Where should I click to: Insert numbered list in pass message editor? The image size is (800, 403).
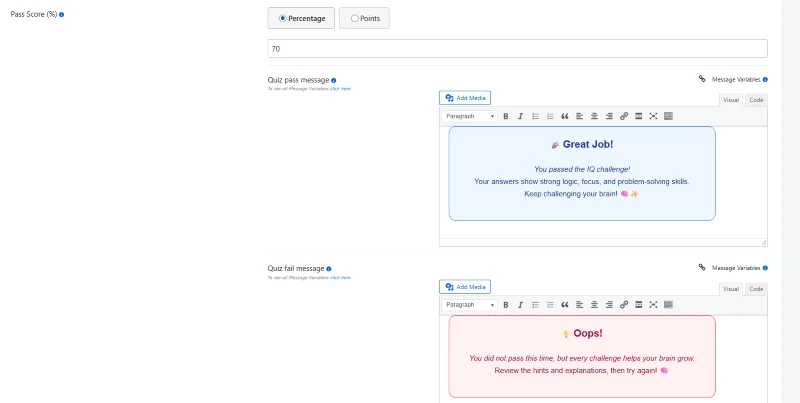(x=550, y=116)
